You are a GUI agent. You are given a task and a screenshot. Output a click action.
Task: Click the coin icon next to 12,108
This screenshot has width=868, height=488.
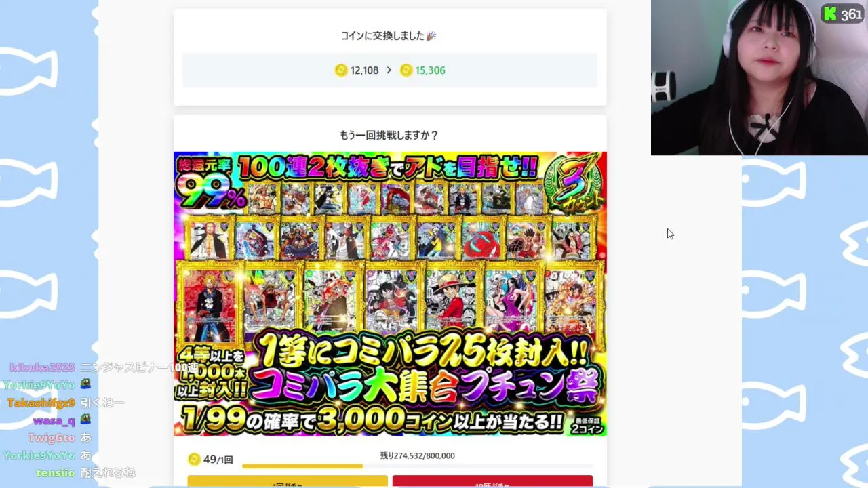coord(341,70)
